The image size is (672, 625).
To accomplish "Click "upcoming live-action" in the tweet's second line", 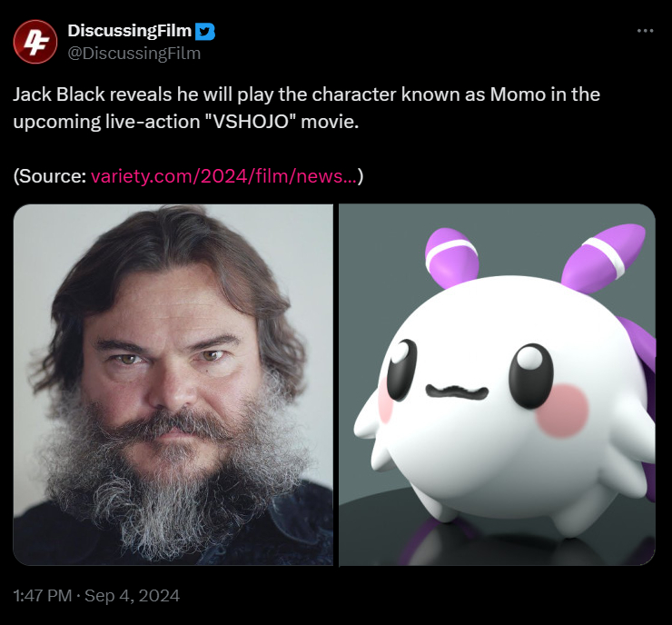I will (x=107, y=122).
